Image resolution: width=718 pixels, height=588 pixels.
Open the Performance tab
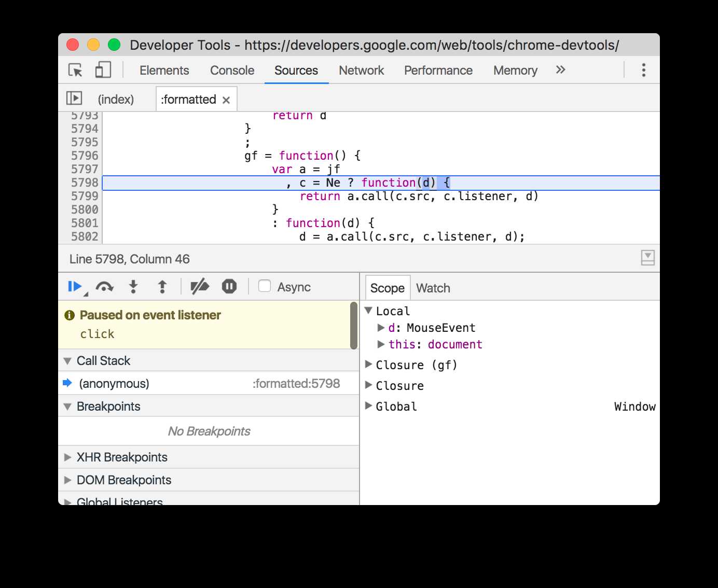click(438, 71)
